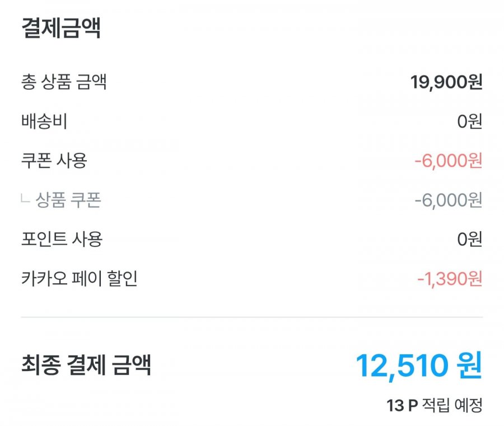
Task: Select the 최종 결제 금액 label
Action: coord(86,365)
